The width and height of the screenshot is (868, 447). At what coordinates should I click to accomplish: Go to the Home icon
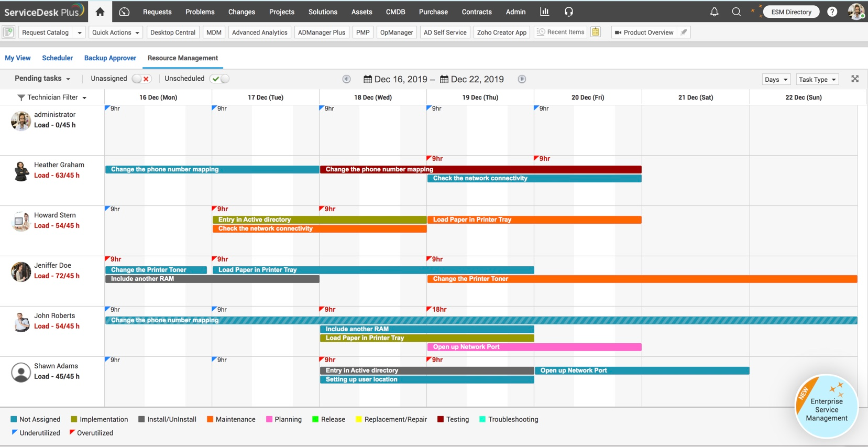(x=100, y=12)
